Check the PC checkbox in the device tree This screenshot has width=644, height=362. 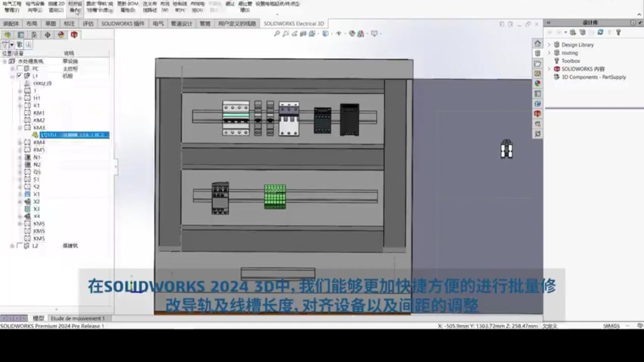(x=19, y=68)
